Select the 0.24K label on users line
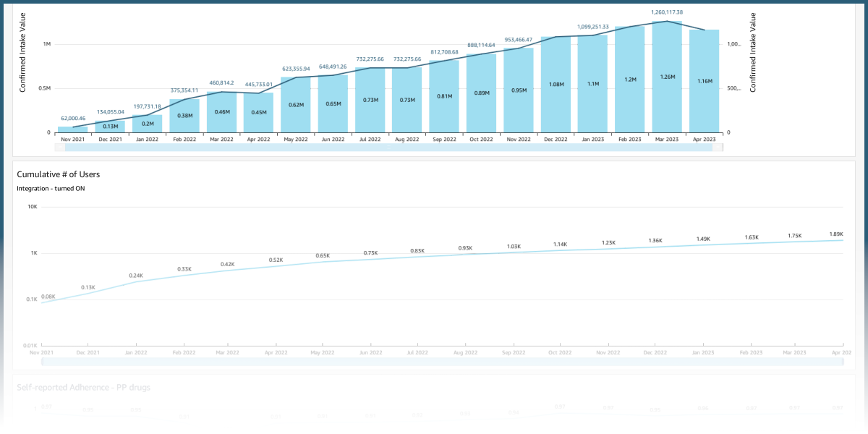 click(136, 276)
